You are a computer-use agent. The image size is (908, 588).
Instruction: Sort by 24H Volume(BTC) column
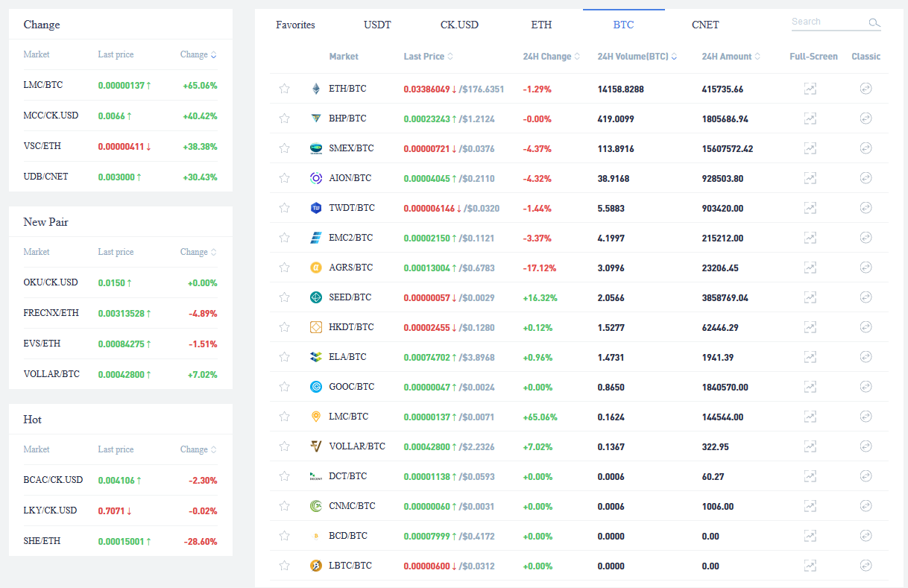click(x=637, y=57)
